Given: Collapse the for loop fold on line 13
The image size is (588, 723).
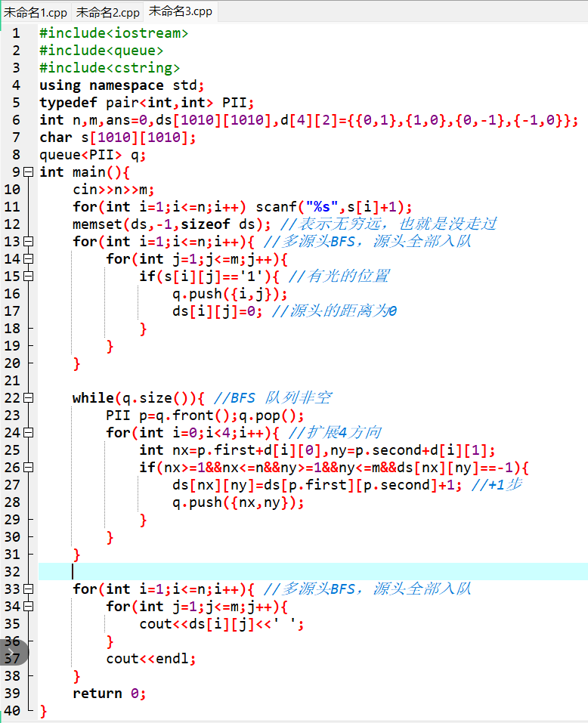Looking at the screenshot, I should tap(29, 242).
